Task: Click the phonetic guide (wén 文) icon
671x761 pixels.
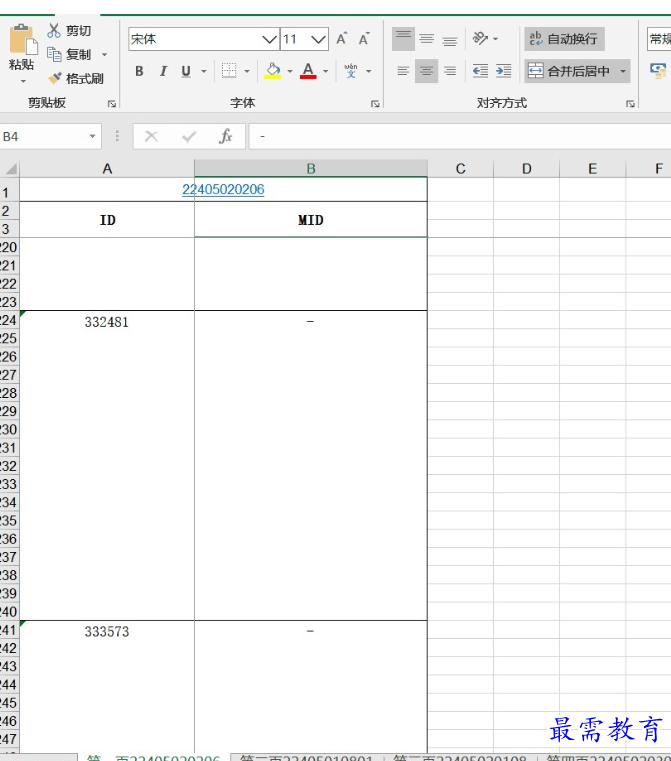Action: [351, 71]
